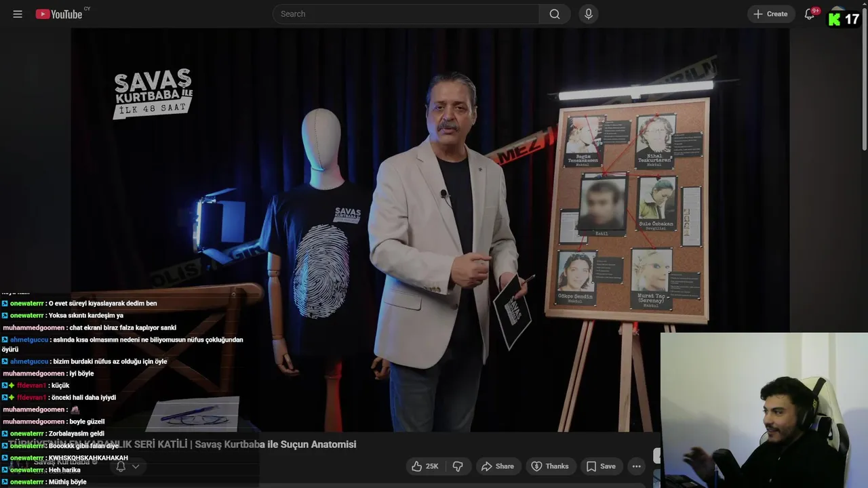Screen dimensions: 868x488
Task: Share this video
Action: coord(498,466)
